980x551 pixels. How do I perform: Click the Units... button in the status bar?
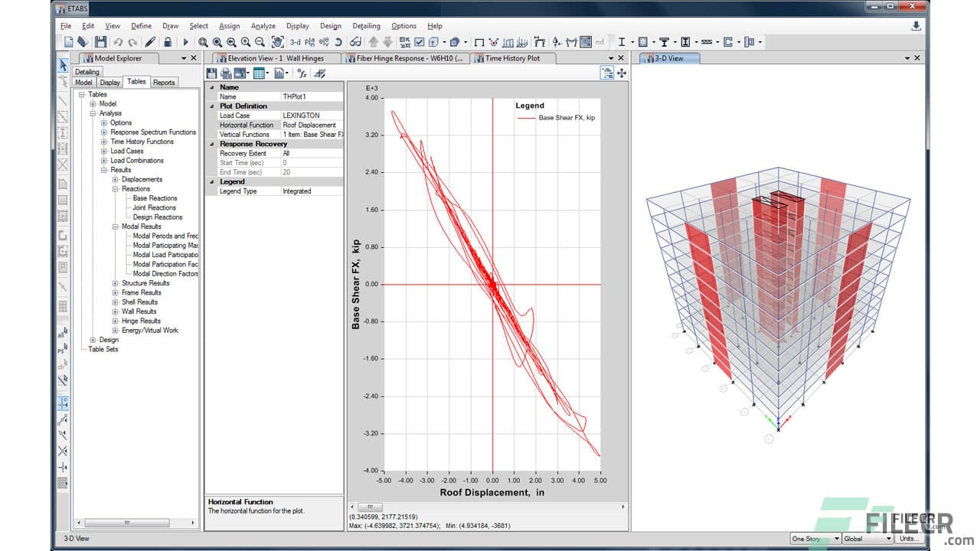(908, 538)
